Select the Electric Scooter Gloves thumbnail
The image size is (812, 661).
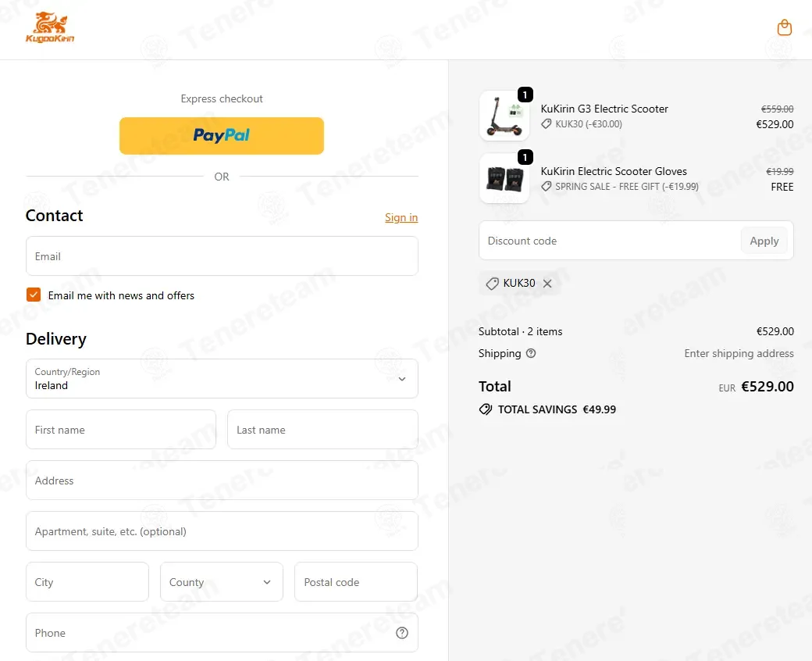(504, 179)
